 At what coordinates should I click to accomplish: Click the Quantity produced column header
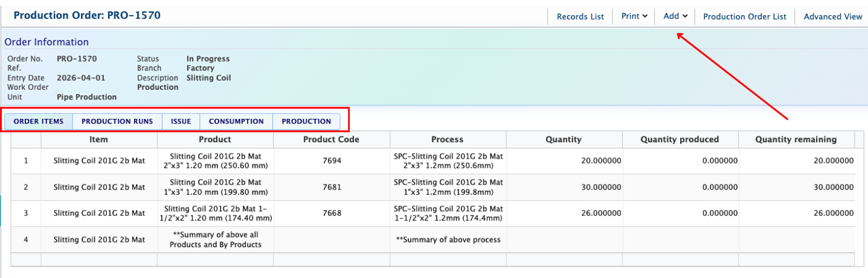click(680, 139)
